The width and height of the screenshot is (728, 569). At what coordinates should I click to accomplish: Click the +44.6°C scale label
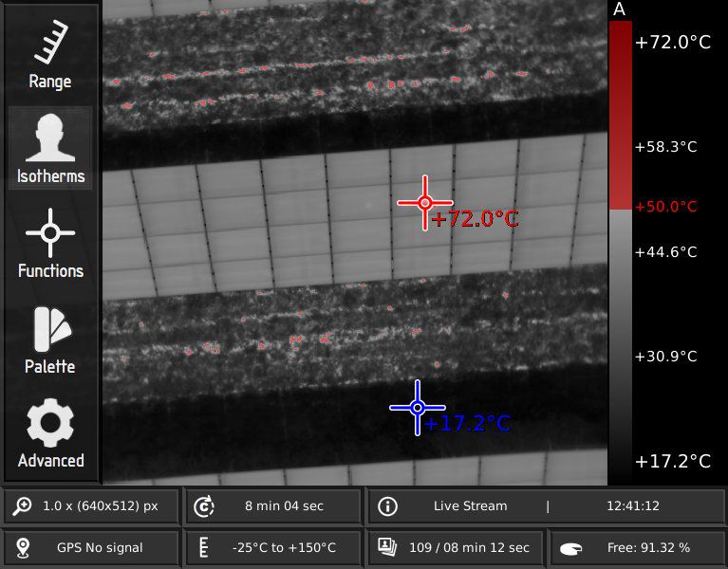[665, 252]
